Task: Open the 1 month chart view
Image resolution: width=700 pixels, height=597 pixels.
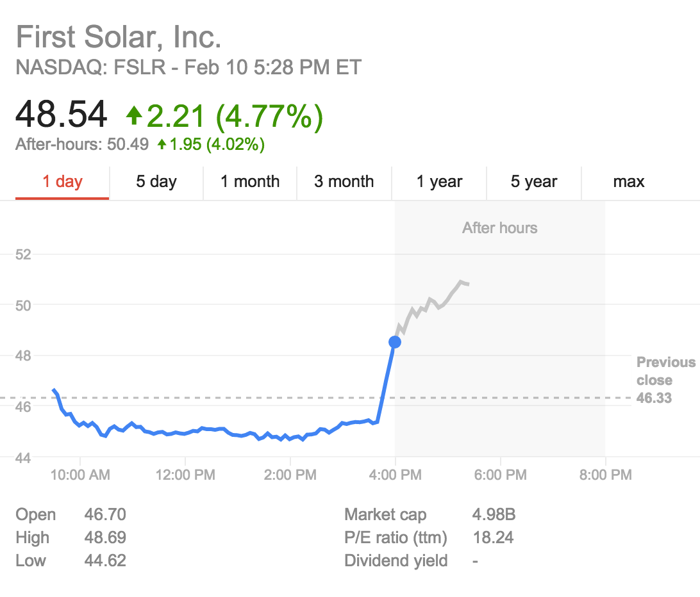Action: pyautogui.click(x=249, y=182)
